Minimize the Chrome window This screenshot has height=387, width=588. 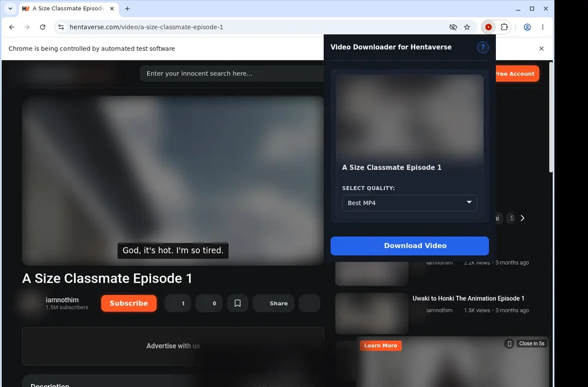click(x=519, y=9)
